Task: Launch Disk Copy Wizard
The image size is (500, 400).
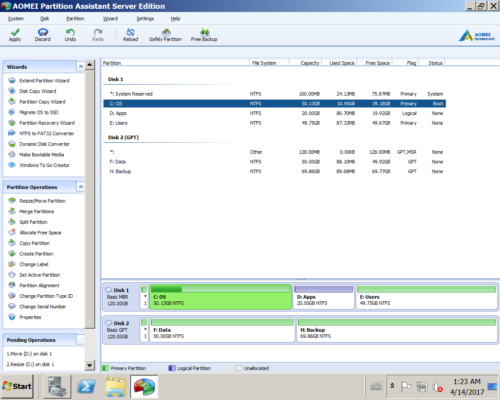Action: [x=33, y=91]
